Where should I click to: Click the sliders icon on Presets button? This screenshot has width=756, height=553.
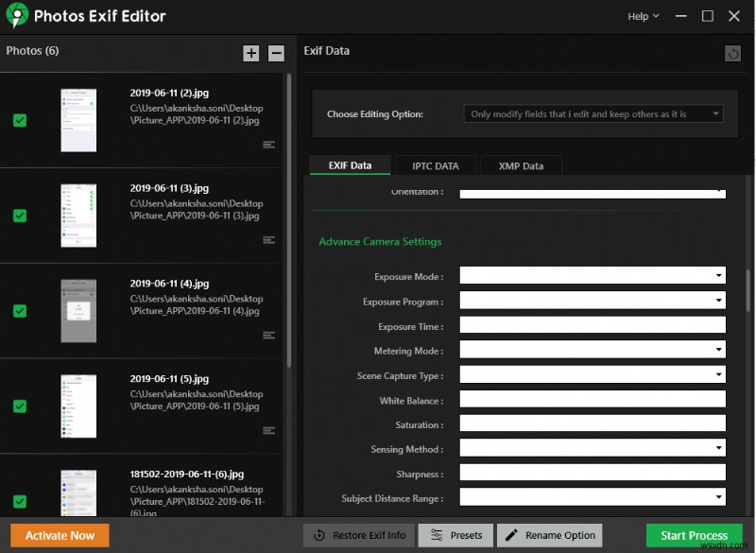(x=439, y=535)
